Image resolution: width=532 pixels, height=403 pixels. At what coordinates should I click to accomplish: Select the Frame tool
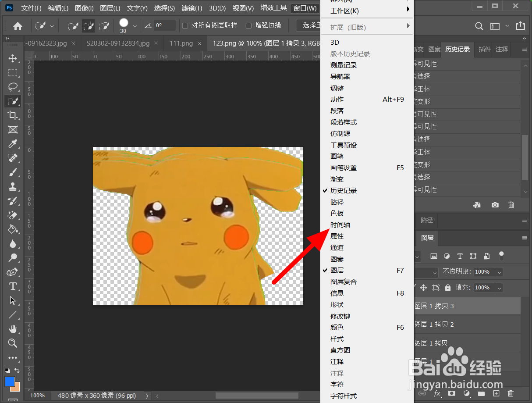pos(13,130)
